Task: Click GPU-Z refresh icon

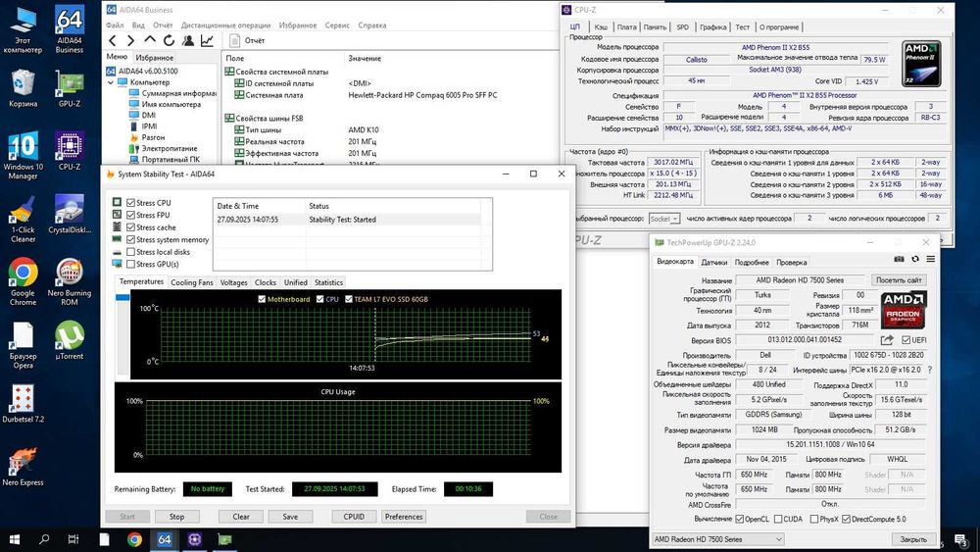Action: coord(915,259)
